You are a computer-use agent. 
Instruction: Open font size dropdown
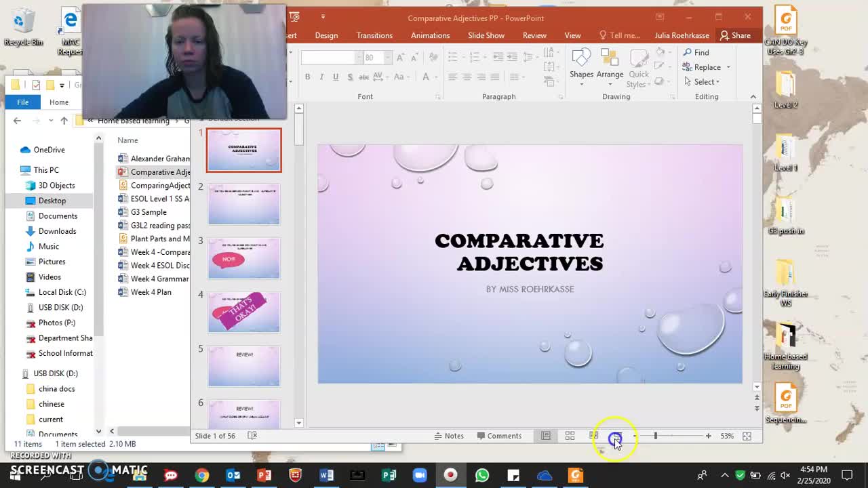pos(387,58)
